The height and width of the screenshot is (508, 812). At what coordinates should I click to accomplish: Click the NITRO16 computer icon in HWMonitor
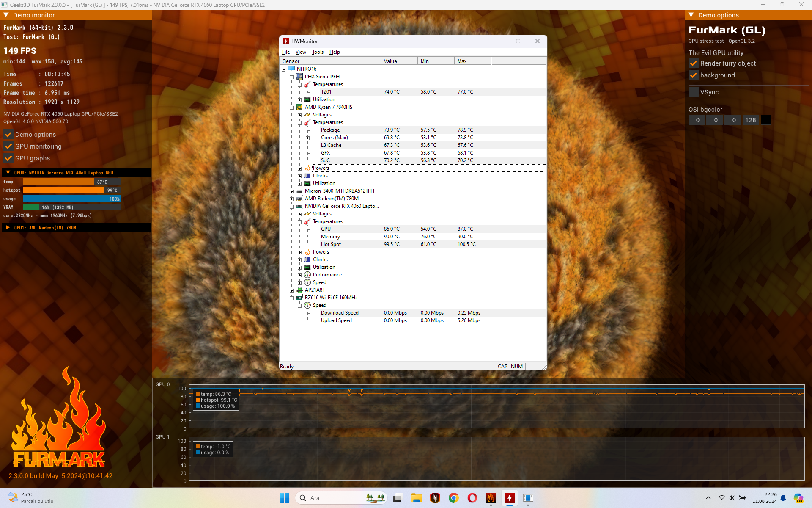[291, 69]
